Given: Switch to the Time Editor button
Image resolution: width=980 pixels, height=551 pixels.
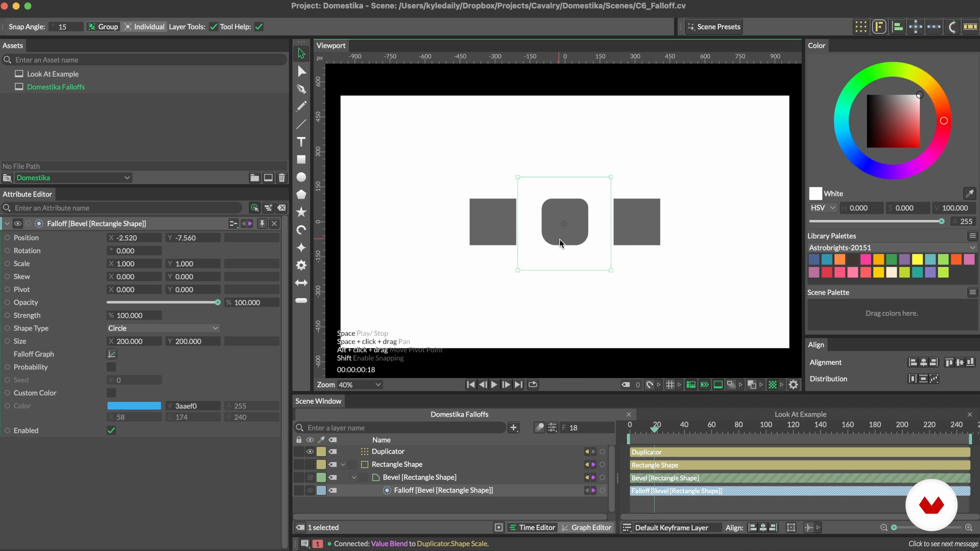Looking at the screenshot, I should point(532,528).
